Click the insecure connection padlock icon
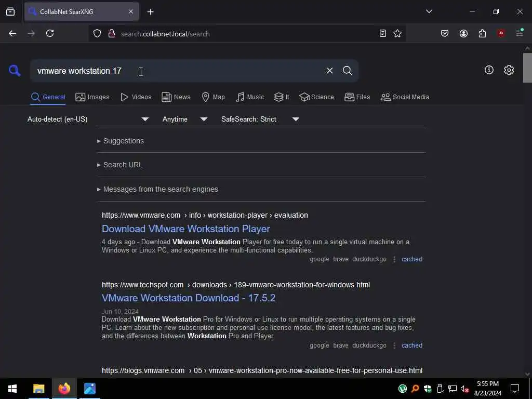This screenshot has height=399, width=532. click(x=111, y=33)
